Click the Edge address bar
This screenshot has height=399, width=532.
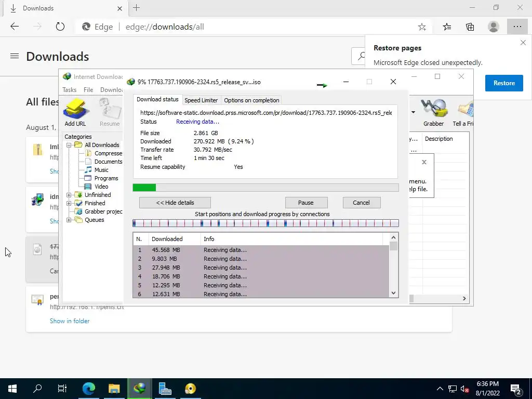pos(248,27)
